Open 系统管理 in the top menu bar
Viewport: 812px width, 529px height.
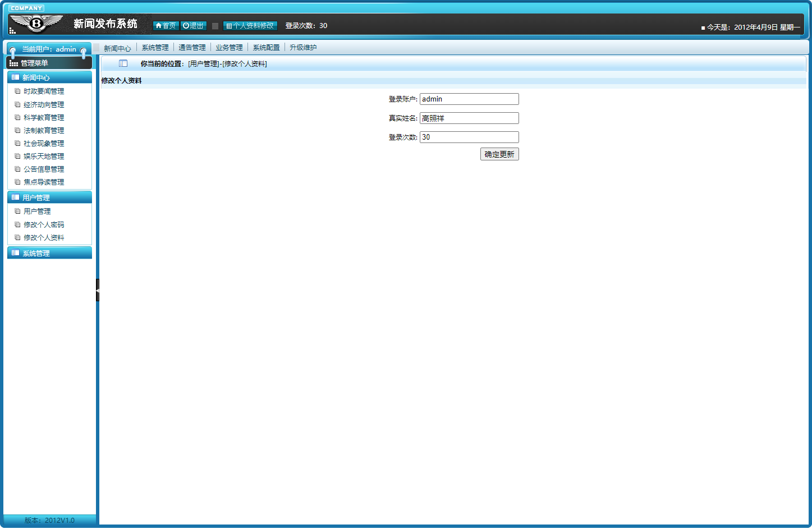[x=155, y=48]
